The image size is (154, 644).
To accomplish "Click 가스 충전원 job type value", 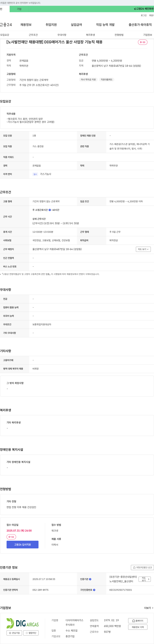I will click(x=38, y=146).
